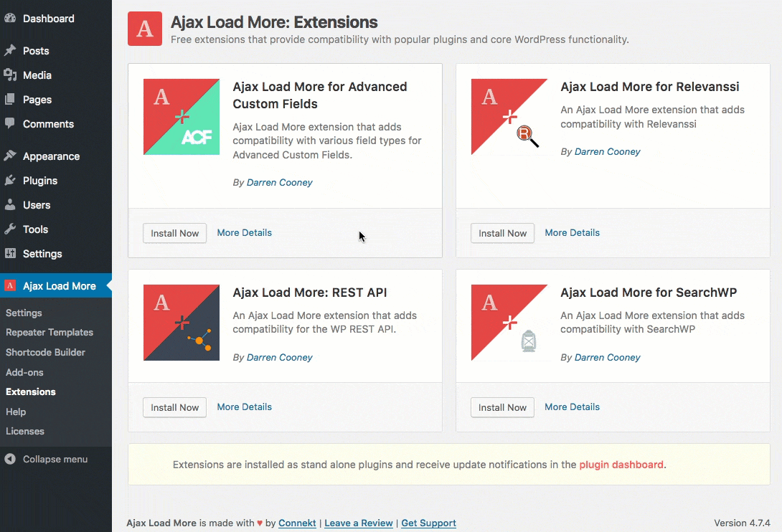The width and height of the screenshot is (782, 532).
Task: Open the Users menu label
Action: [x=37, y=205]
